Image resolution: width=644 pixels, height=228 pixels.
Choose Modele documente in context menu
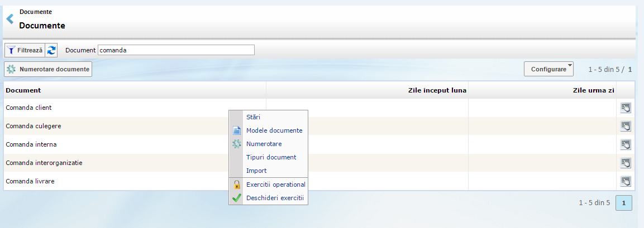274,130
